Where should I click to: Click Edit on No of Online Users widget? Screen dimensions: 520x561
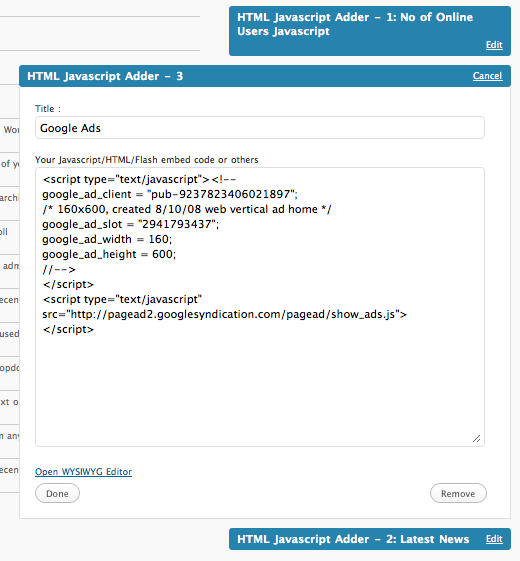494,45
